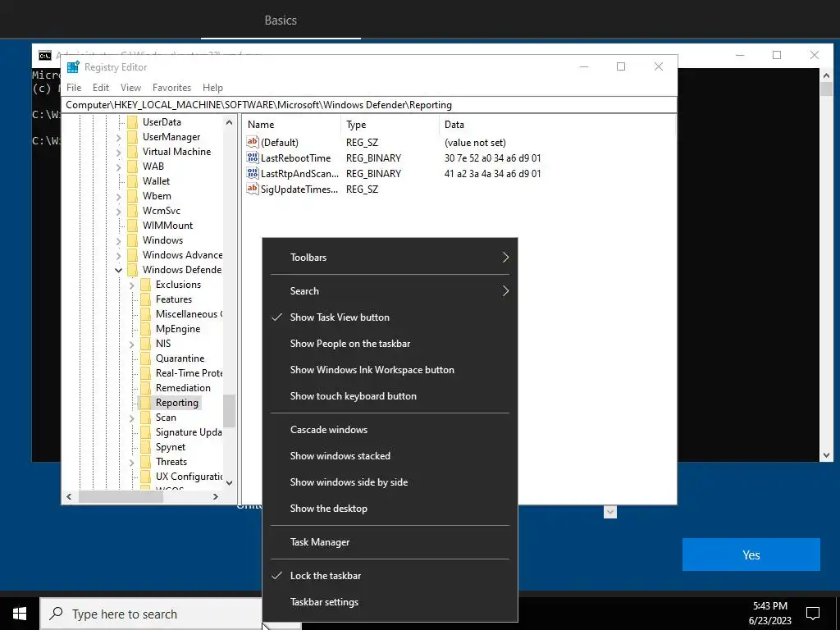Open the Edit menu in Registry Editor

point(101,87)
